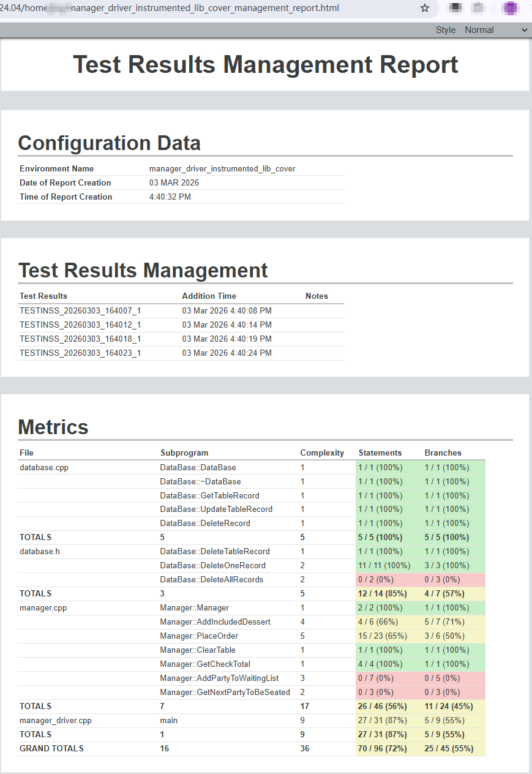Click subprogram 'Manager::GetCheckTotal'
This screenshot has height=774, width=532.
click(205, 664)
